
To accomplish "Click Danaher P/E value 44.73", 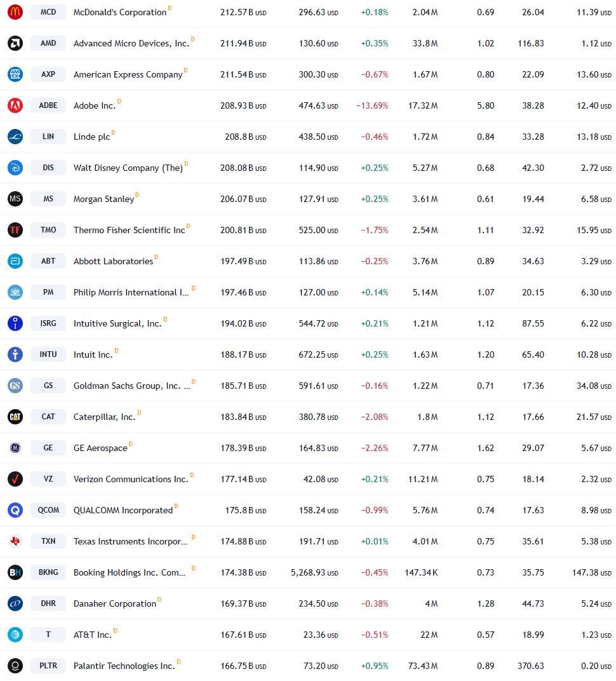I will 533,603.
